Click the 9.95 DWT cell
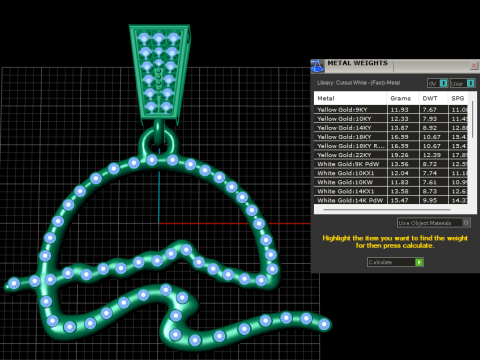 (434, 200)
